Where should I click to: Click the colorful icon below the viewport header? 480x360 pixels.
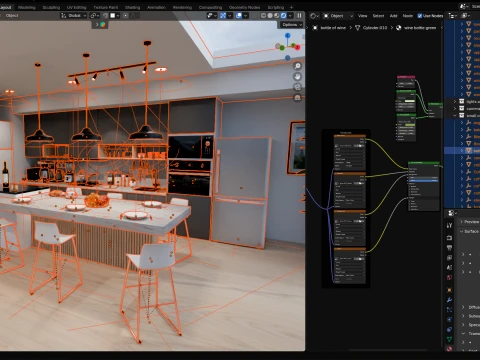103,24
